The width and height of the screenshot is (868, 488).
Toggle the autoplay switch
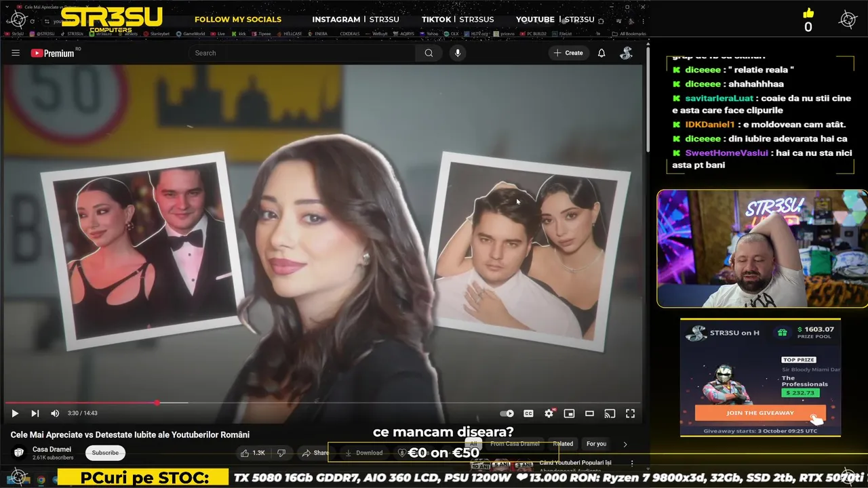(x=507, y=413)
